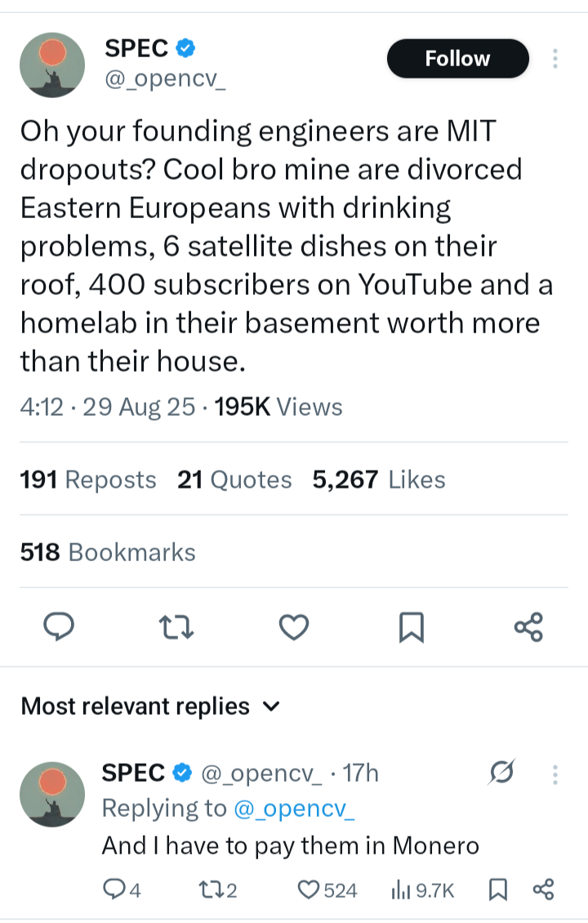The image size is (588, 923).
Task: Share the Monero reply
Action: click(543, 890)
